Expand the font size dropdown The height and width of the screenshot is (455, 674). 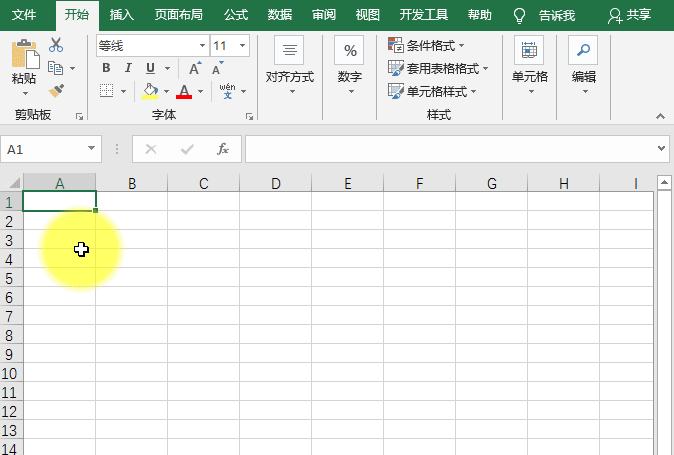[x=242, y=46]
